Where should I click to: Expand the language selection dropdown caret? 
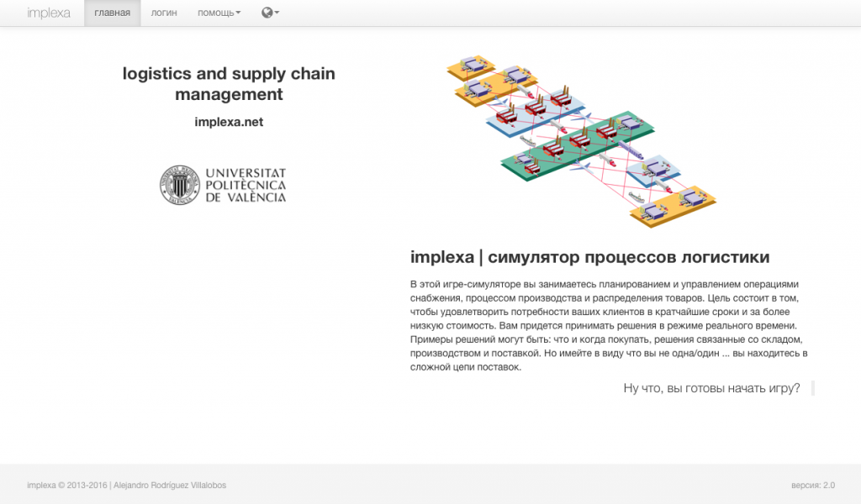coord(275,13)
